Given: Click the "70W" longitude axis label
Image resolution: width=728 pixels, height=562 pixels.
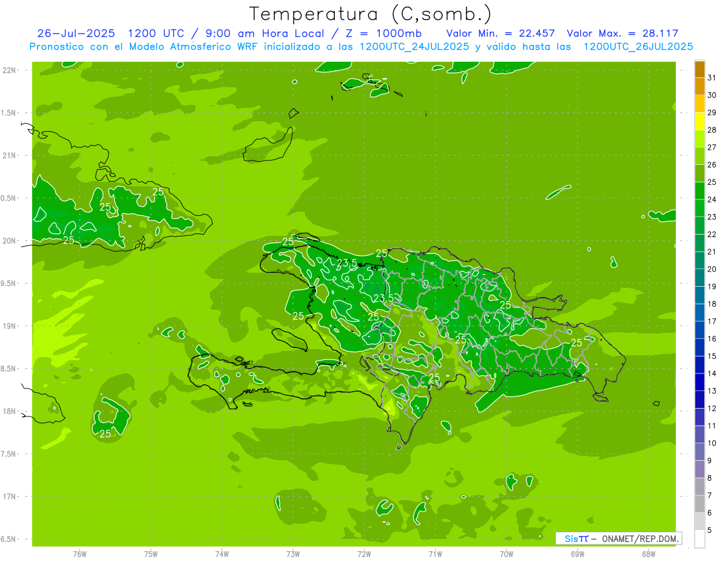Looking at the screenshot, I should (x=507, y=554).
